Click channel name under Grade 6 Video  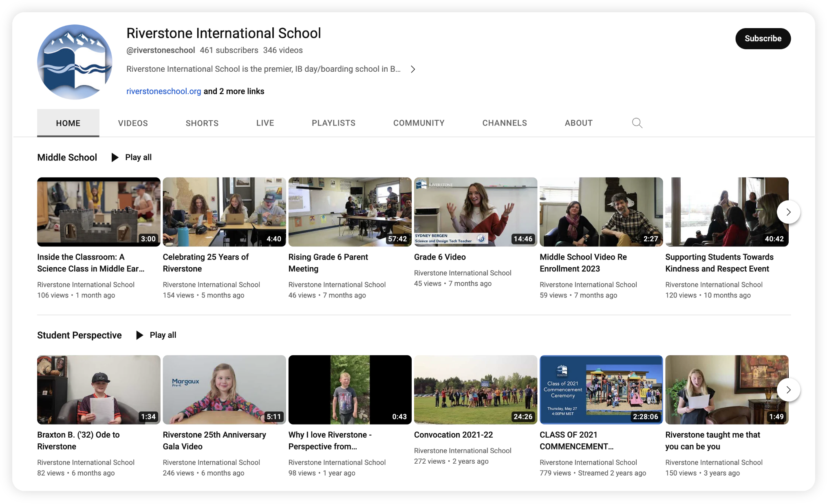coord(463,273)
